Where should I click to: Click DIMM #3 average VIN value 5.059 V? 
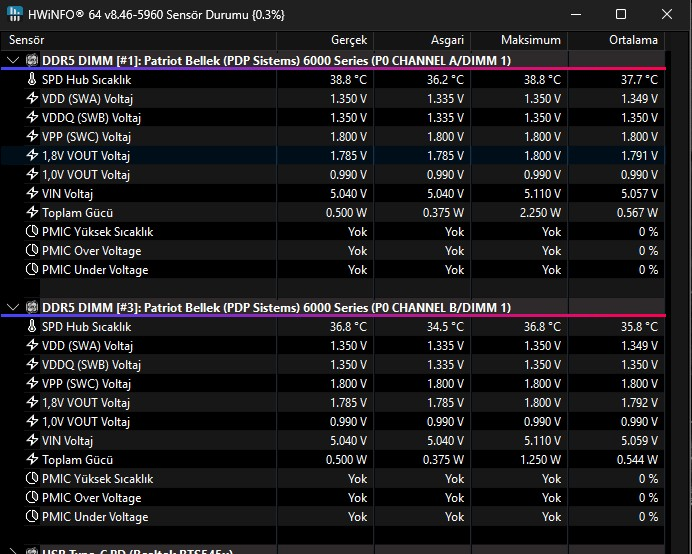[639, 441]
